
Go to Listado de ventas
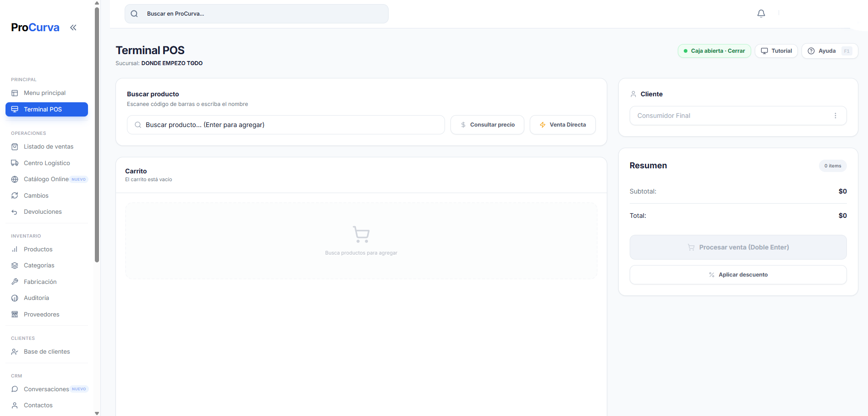coord(47,147)
